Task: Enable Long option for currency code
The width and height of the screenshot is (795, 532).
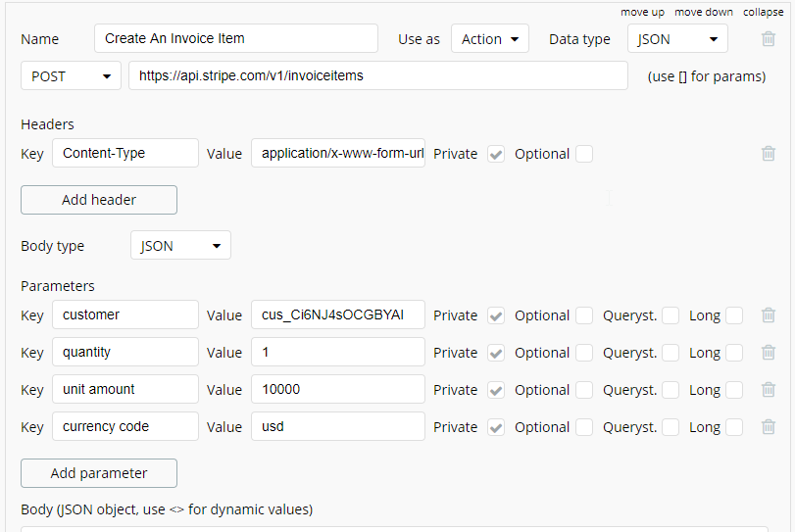Action: 734,427
